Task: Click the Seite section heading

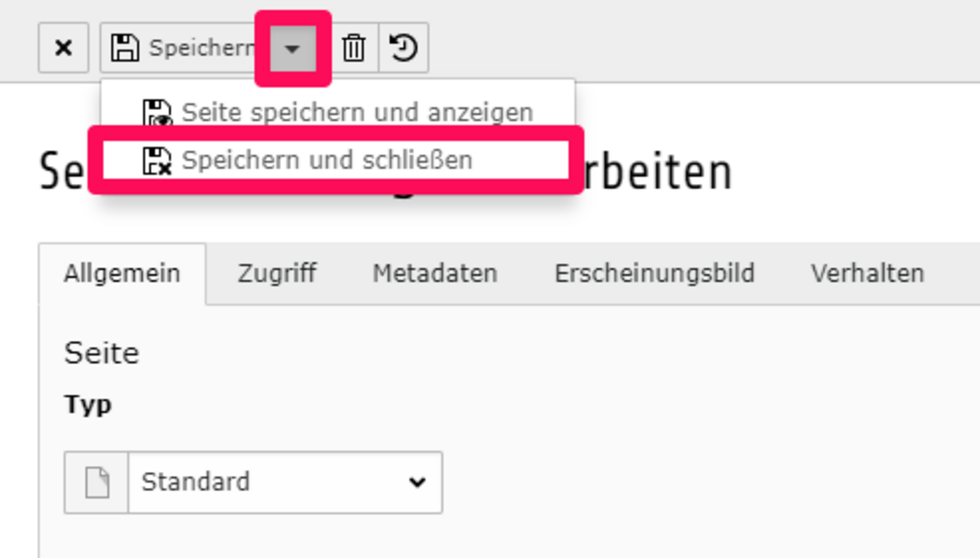Action: [x=102, y=353]
